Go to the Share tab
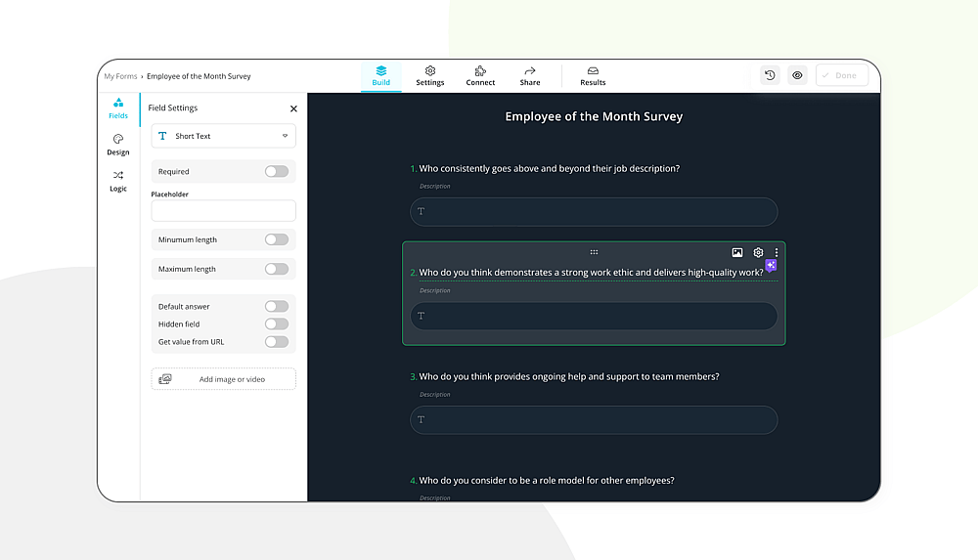This screenshot has width=978, height=560. pos(529,76)
